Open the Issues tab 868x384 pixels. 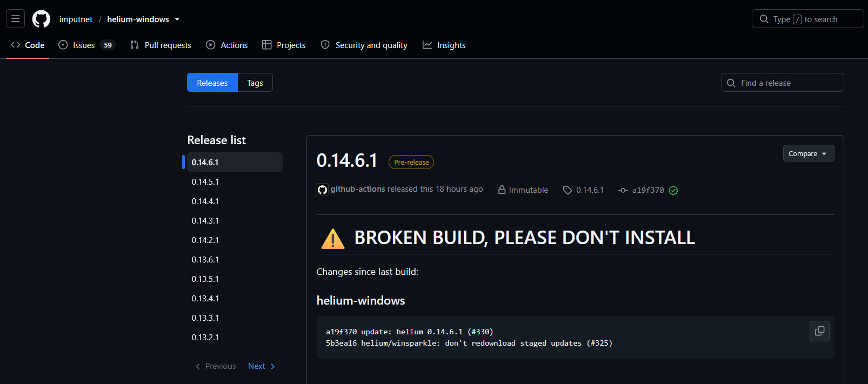click(x=86, y=45)
